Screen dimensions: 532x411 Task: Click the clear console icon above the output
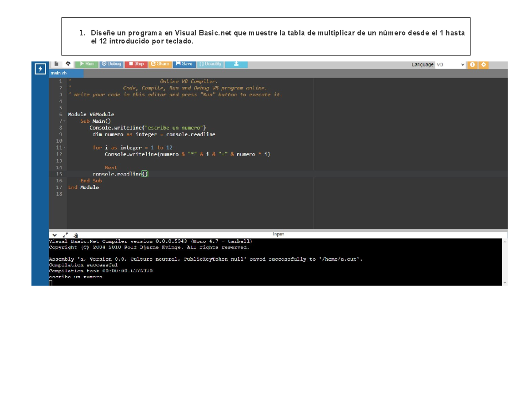coord(75,235)
